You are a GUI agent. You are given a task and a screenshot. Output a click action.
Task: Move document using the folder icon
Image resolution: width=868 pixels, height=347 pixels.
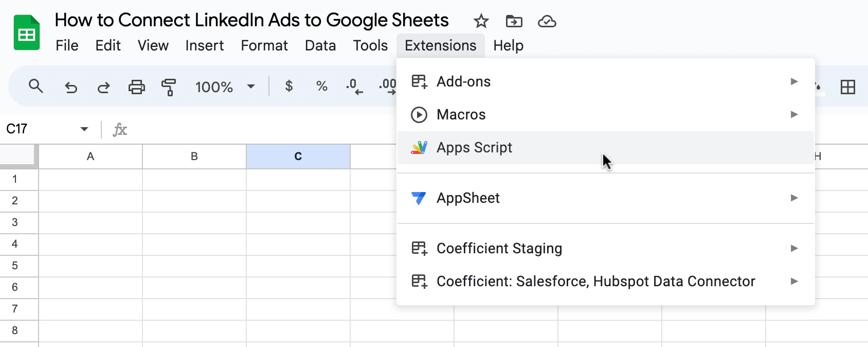pyautogui.click(x=514, y=22)
